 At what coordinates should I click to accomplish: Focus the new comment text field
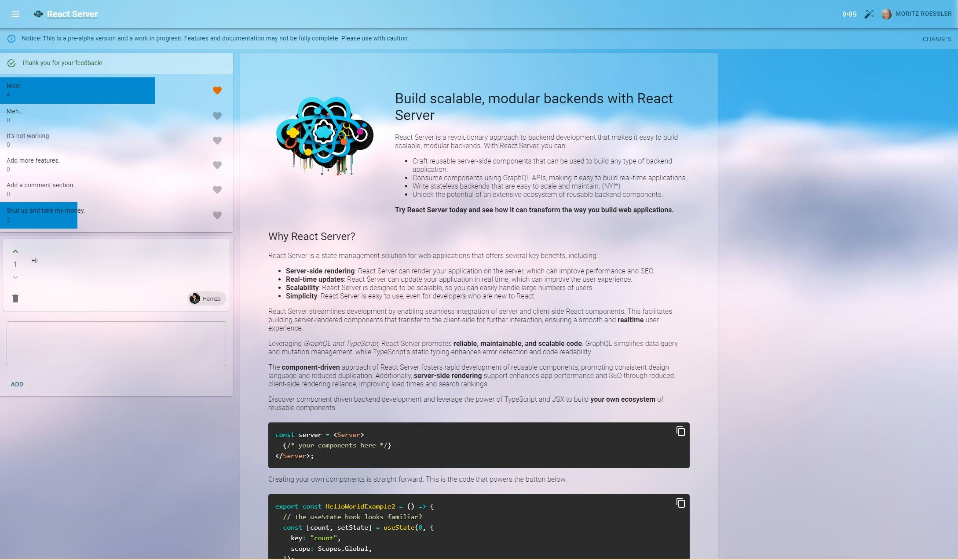point(116,344)
